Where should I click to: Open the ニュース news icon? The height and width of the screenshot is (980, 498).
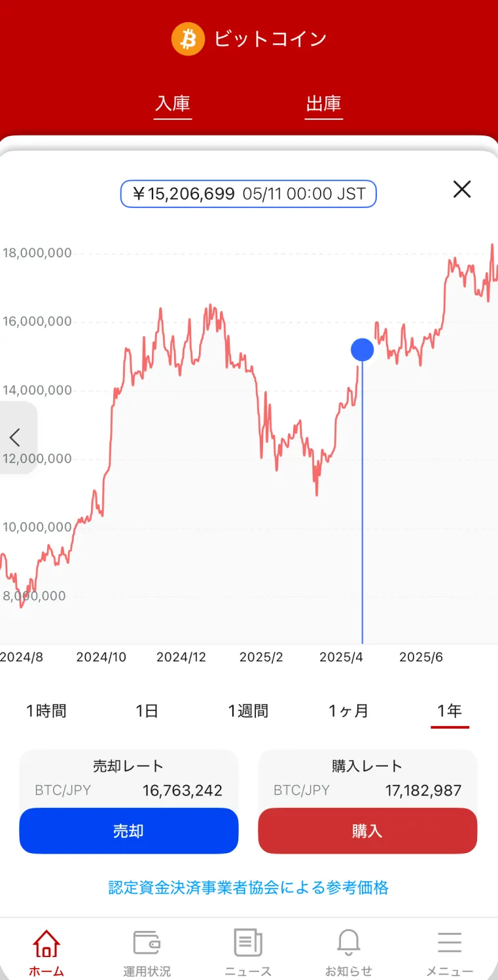tap(248, 943)
